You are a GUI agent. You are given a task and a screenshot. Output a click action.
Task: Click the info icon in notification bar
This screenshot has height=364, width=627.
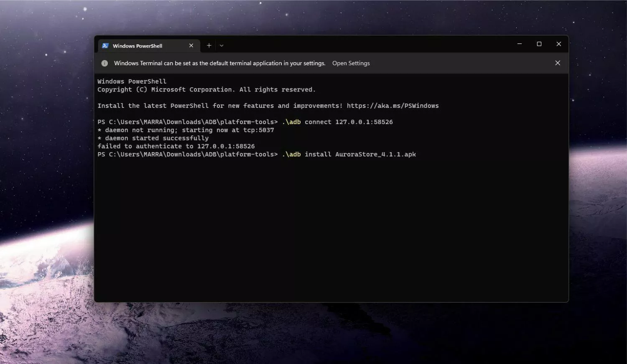coord(104,63)
